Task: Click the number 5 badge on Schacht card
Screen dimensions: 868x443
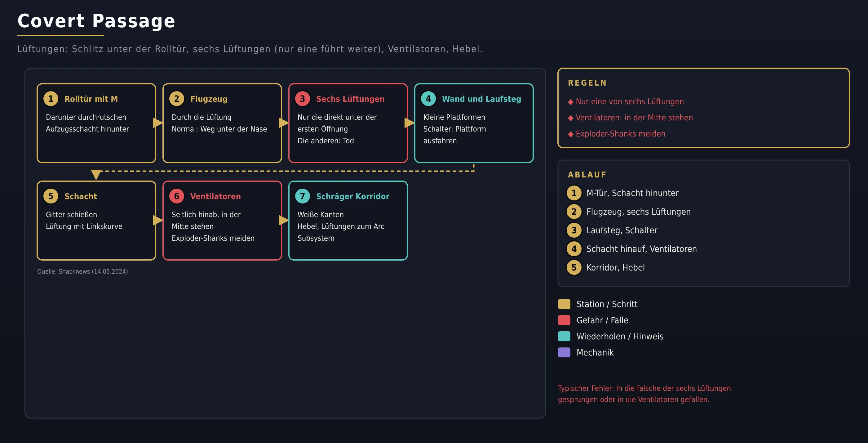Action: (51, 196)
